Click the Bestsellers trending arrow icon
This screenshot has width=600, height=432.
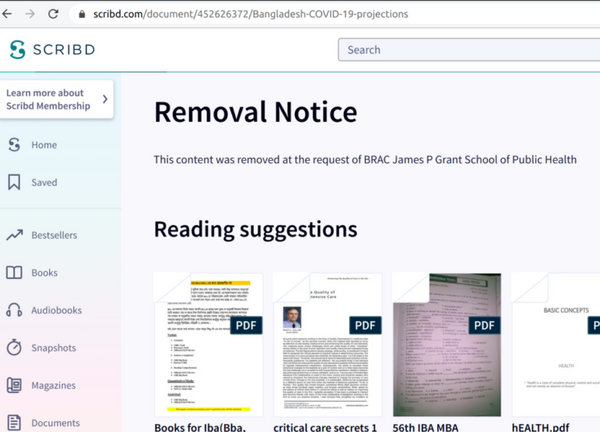click(x=15, y=235)
